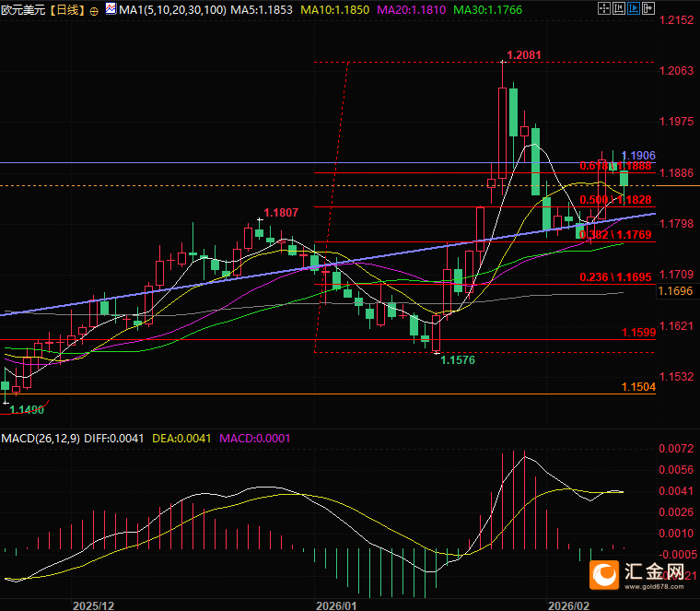Screen dimensions: 700x611
Task: Click the 1.1886 price axis value
Action: [x=676, y=172]
